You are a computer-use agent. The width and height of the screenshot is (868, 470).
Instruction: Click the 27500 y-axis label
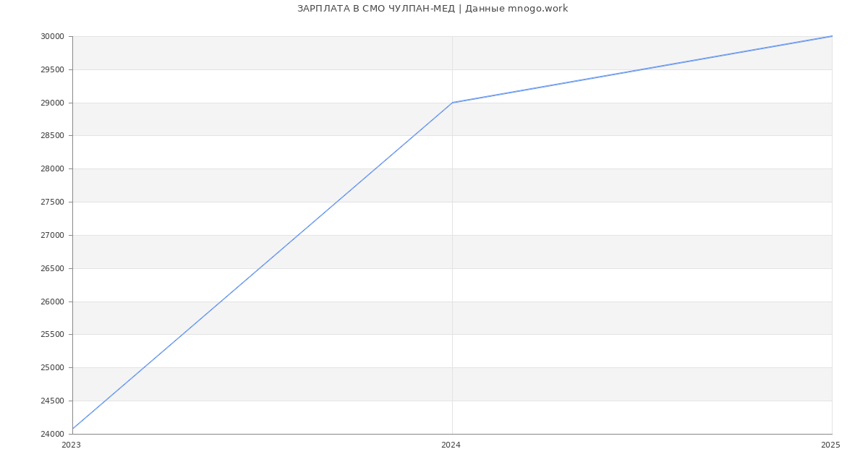(54, 202)
